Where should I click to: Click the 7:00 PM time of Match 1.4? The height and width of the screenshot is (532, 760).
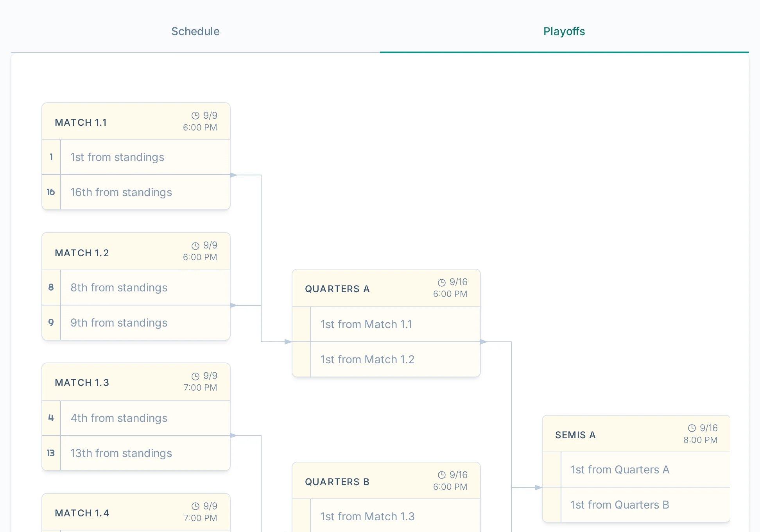point(200,518)
